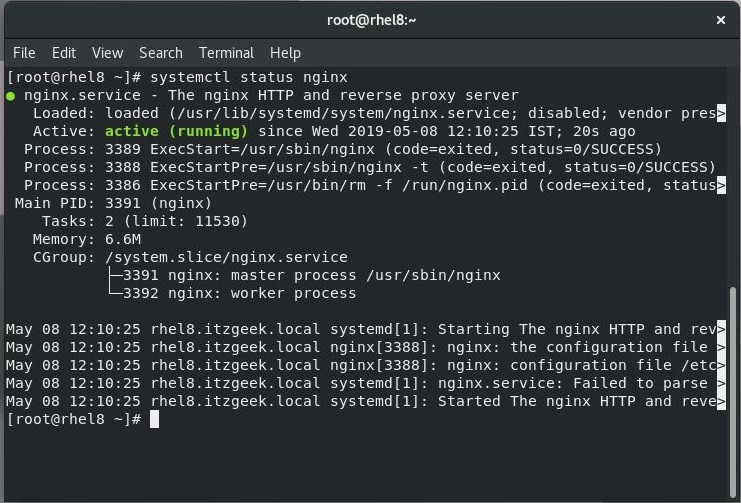Open the Help menu
This screenshot has width=741, height=503.
pyautogui.click(x=285, y=53)
